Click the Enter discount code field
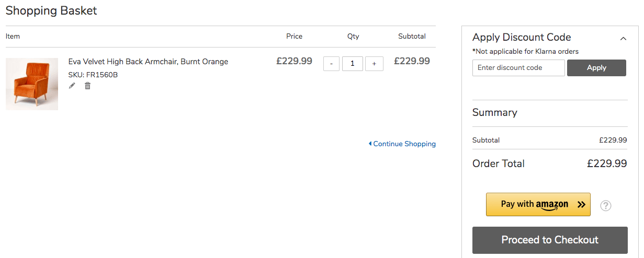This screenshot has width=644, height=258. click(518, 68)
